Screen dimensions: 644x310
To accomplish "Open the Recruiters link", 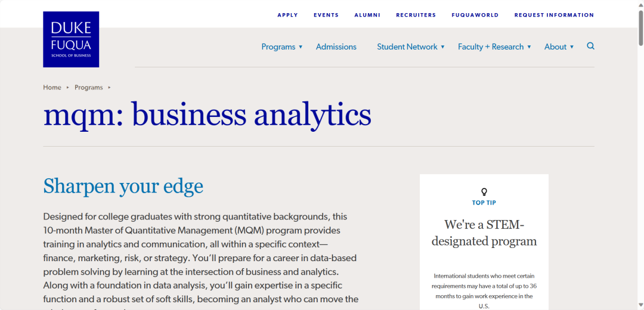I will (x=416, y=15).
